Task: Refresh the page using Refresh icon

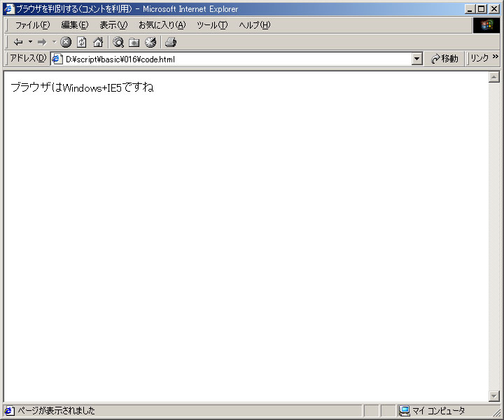Action: pyautogui.click(x=82, y=42)
